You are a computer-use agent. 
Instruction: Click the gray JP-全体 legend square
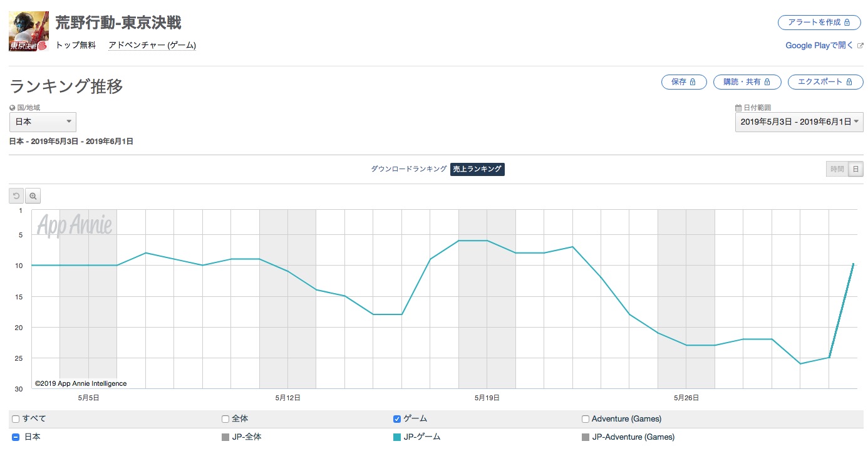(225, 437)
